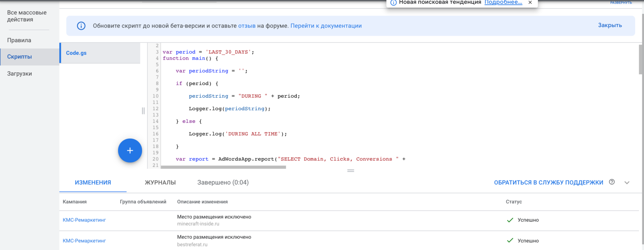Go to Все массовые действия
This screenshot has width=644, height=250.
click(27, 16)
